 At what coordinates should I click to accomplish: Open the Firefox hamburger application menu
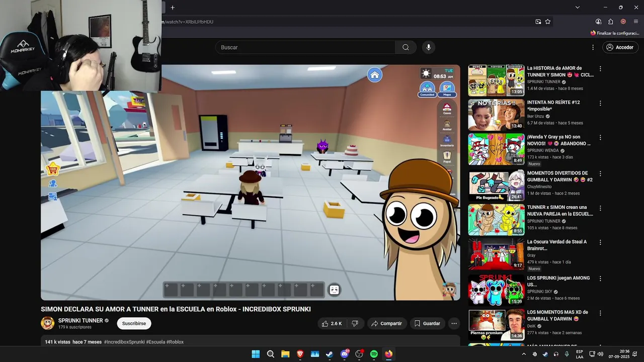(x=635, y=22)
